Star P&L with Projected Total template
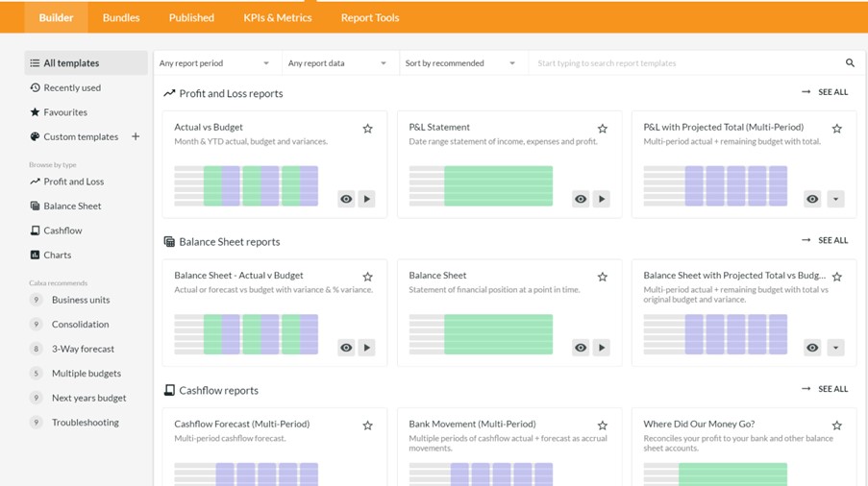The width and height of the screenshot is (868, 486). pyautogui.click(x=837, y=129)
